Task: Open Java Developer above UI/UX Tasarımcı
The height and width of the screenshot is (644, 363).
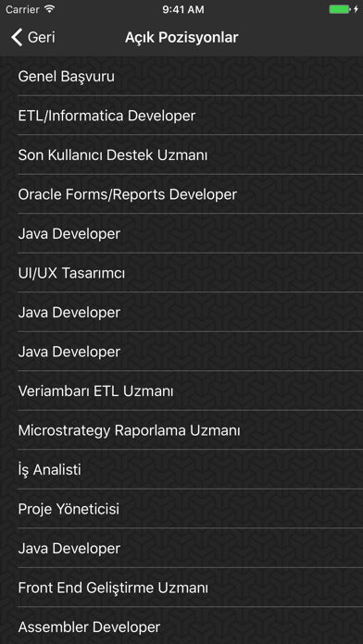Action: [181, 234]
